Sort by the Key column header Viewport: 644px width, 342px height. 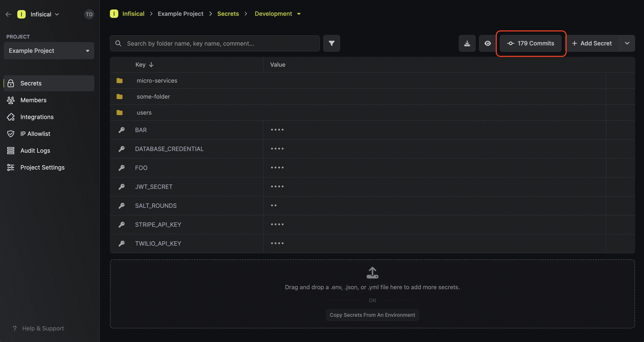pyautogui.click(x=144, y=65)
